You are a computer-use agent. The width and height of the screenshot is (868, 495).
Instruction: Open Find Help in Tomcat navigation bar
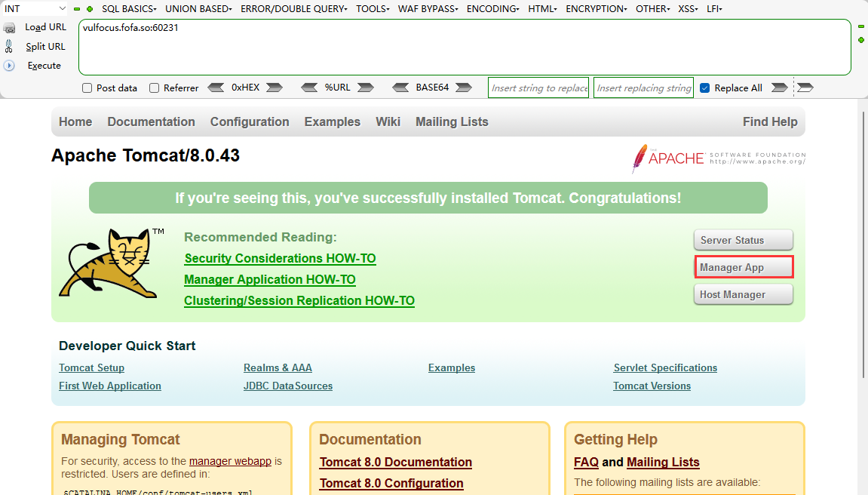770,121
